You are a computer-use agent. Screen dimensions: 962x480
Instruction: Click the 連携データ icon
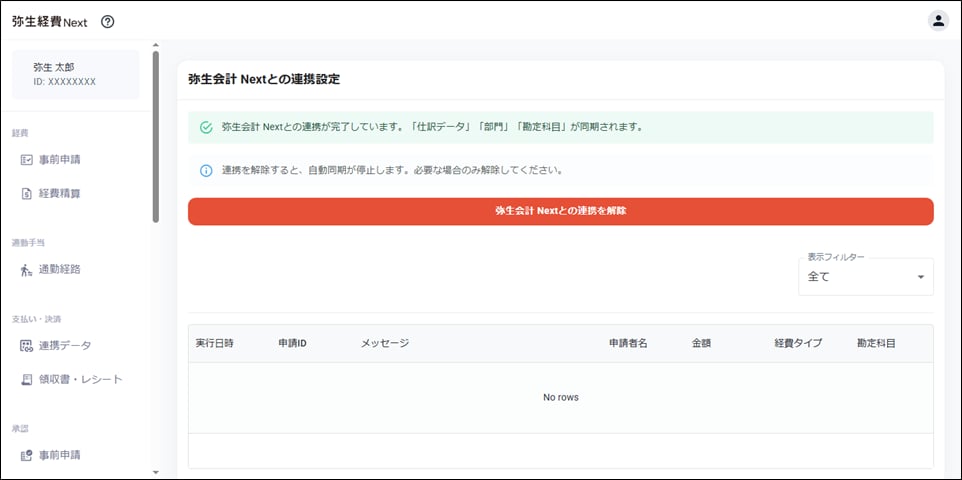point(26,346)
